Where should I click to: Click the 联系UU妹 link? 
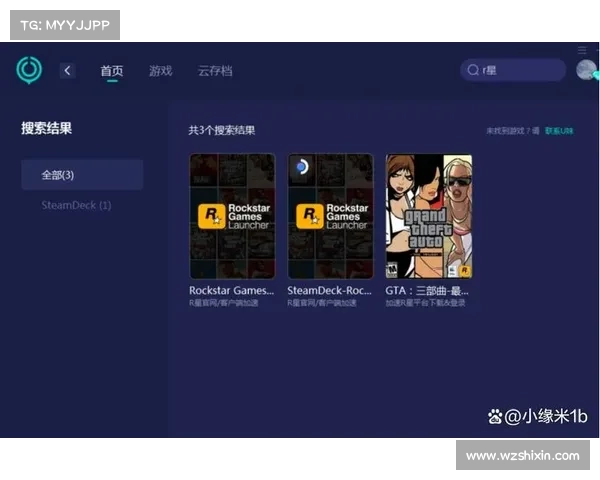coord(559,131)
